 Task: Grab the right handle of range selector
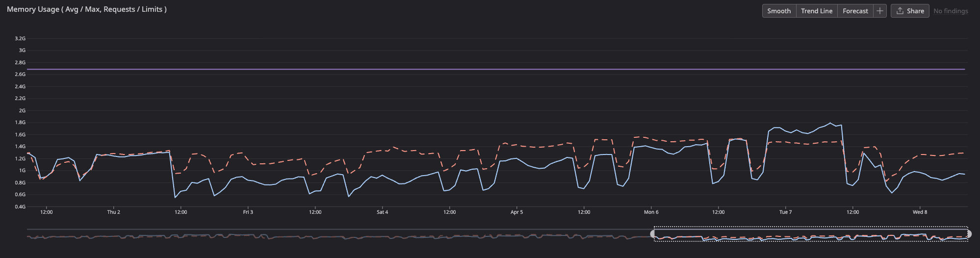[969, 234]
